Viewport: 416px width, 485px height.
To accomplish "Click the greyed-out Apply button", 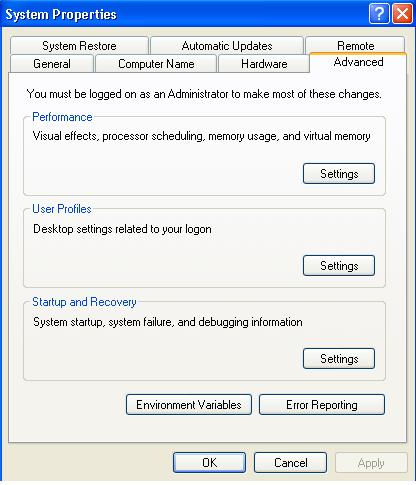I will click(x=371, y=463).
